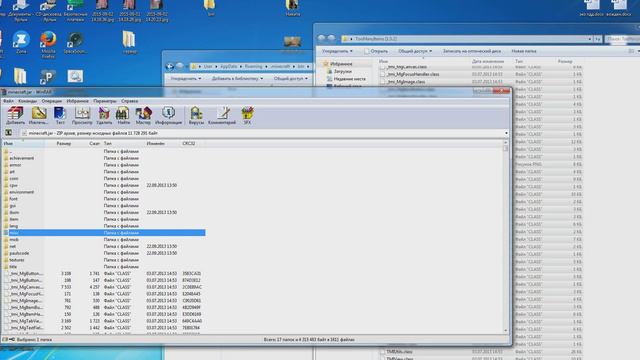Open the Параметры menu in WinRAR
The height and width of the screenshot is (360, 640).
(104, 101)
